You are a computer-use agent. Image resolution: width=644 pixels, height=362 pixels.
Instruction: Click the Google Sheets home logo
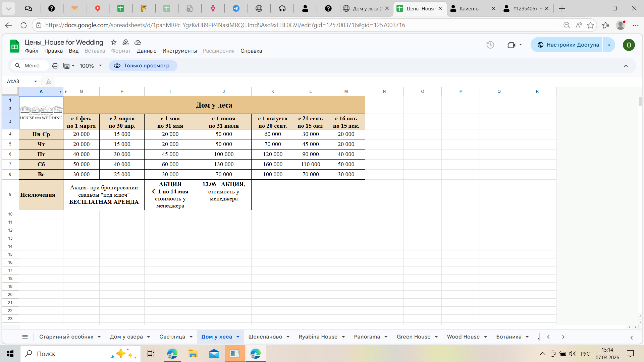point(14,46)
